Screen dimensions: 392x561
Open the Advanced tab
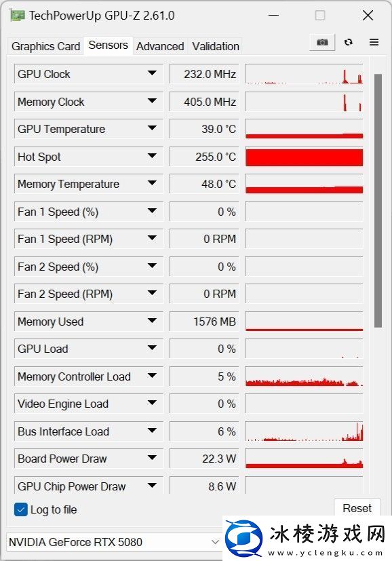pyautogui.click(x=160, y=46)
